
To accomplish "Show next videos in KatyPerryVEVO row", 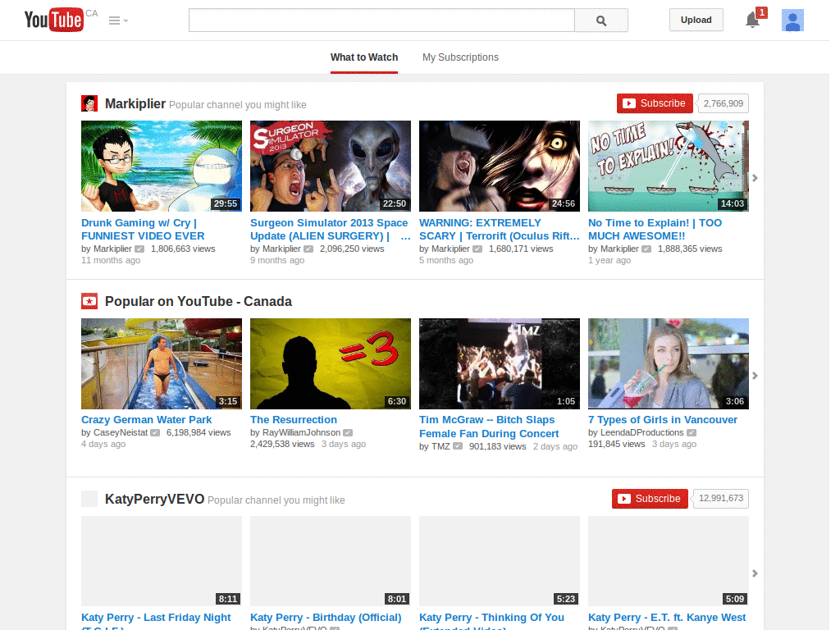I will pyautogui.click(x=755, y=573).
